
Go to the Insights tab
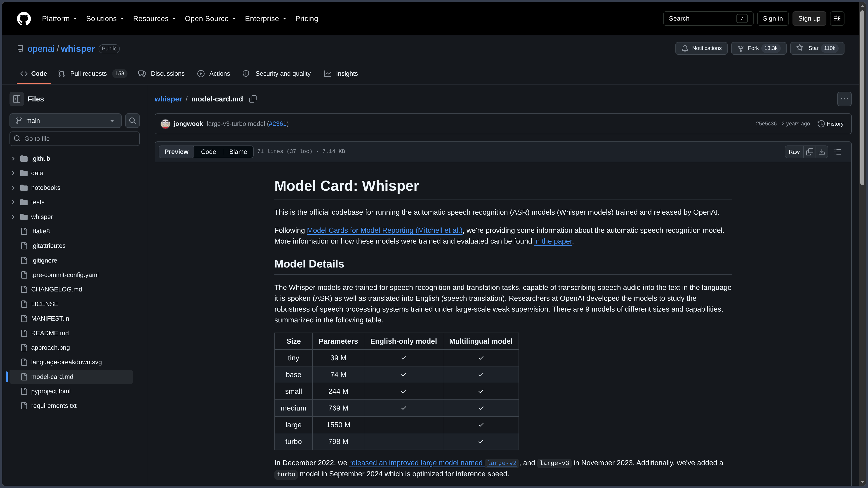click(341, 73)
